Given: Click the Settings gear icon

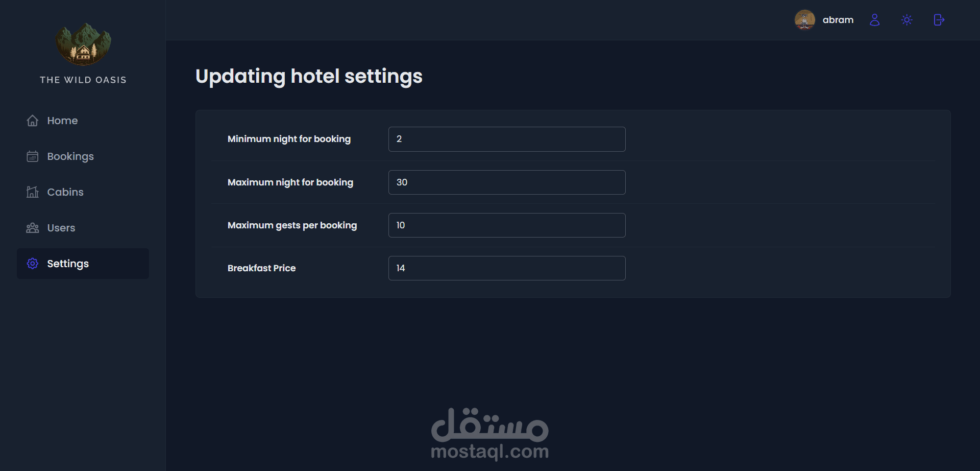Looking at the screenshot, I should [33, 264].
